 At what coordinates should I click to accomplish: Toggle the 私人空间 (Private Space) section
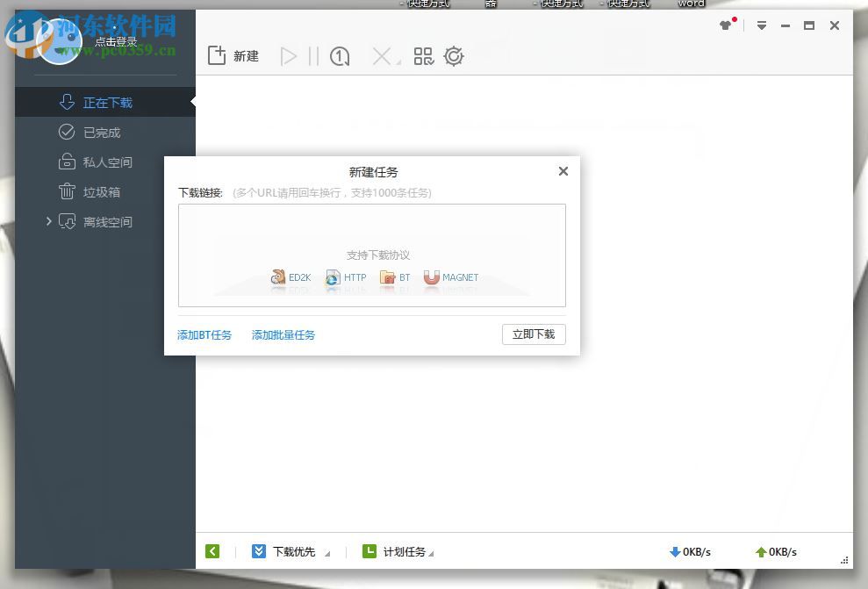105,162
